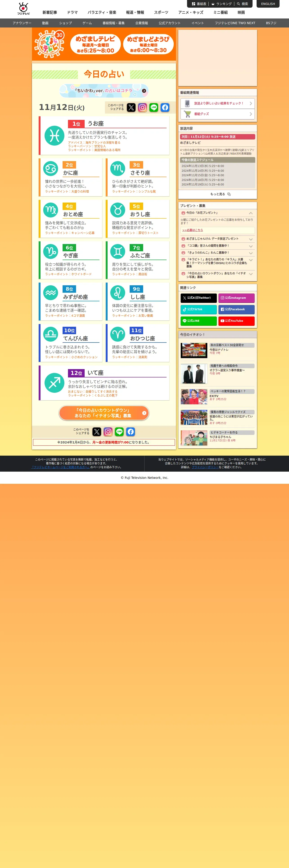Open 今夜はナゾトレ thumbnail
289x868 pixels.
tap(194, 350)
